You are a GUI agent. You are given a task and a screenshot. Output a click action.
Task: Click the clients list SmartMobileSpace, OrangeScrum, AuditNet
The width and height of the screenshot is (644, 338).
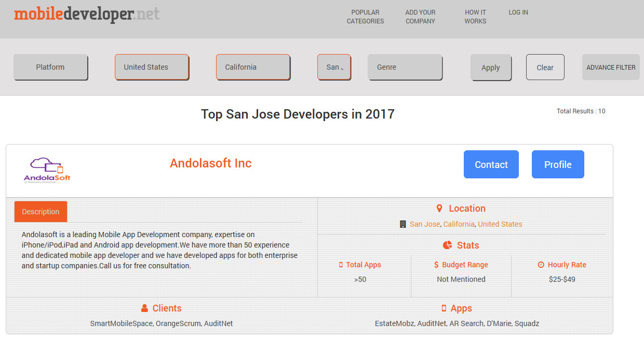[x=162, y=323]
